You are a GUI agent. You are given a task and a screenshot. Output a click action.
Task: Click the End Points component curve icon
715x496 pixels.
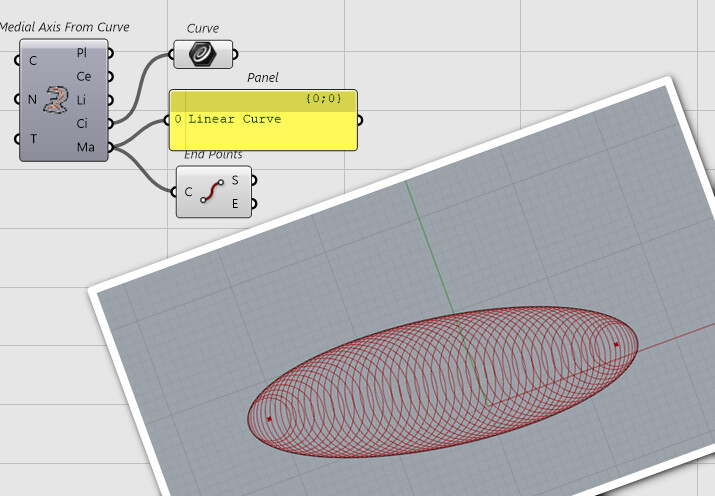pos(212,191)
